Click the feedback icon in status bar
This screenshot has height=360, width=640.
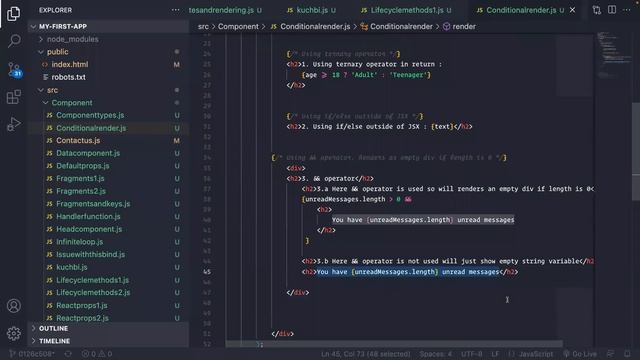(610, 354)
